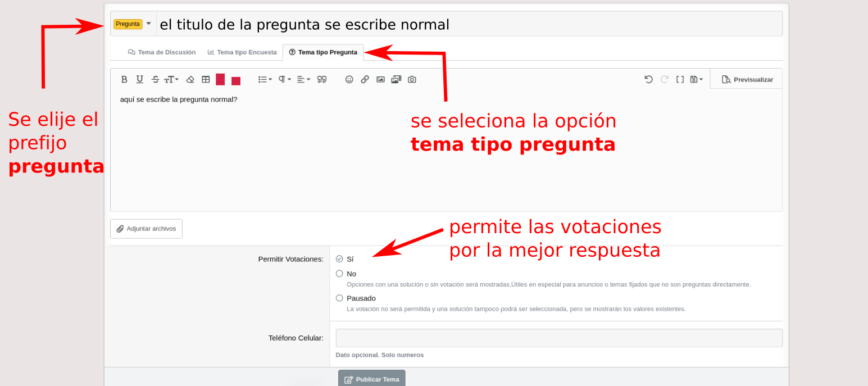Open the Tema de Discusión tab
This screenshot has height=386, width=868.
162,52
